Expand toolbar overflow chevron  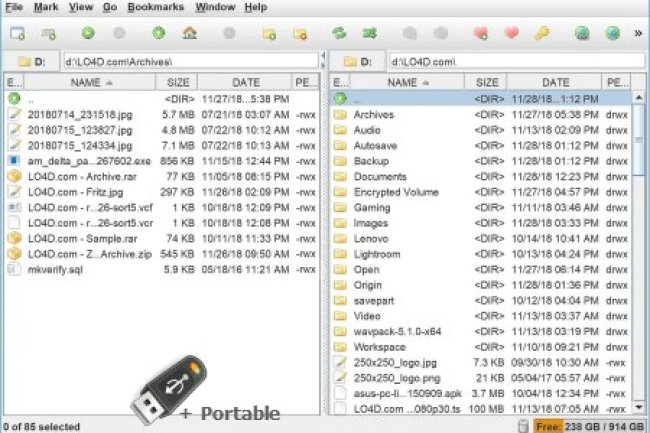(x=638, y=33)
